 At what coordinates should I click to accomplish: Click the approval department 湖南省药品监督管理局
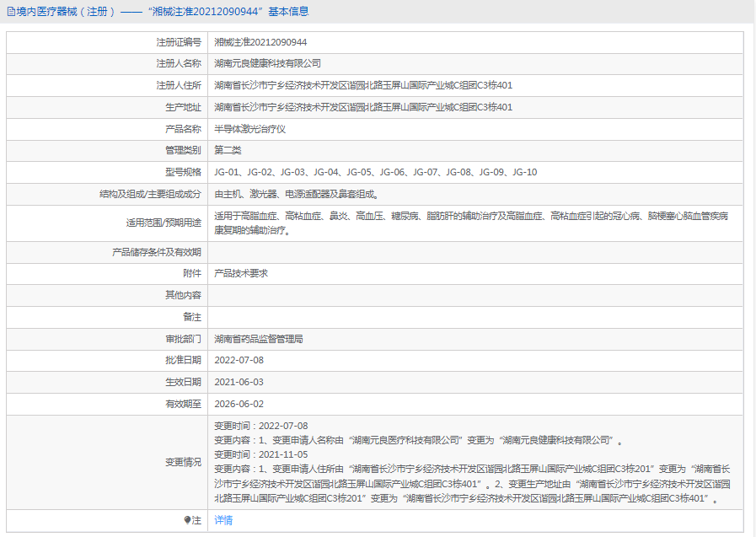(259, 340)
